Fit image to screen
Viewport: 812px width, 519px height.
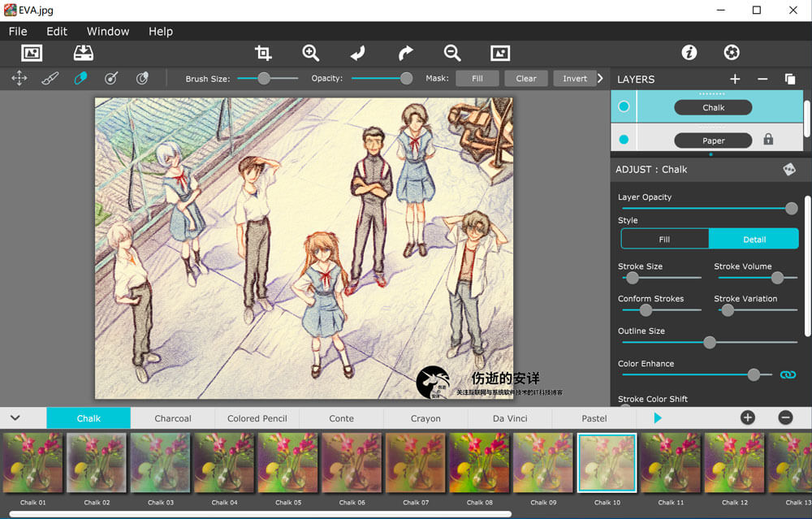pos(500,53)
